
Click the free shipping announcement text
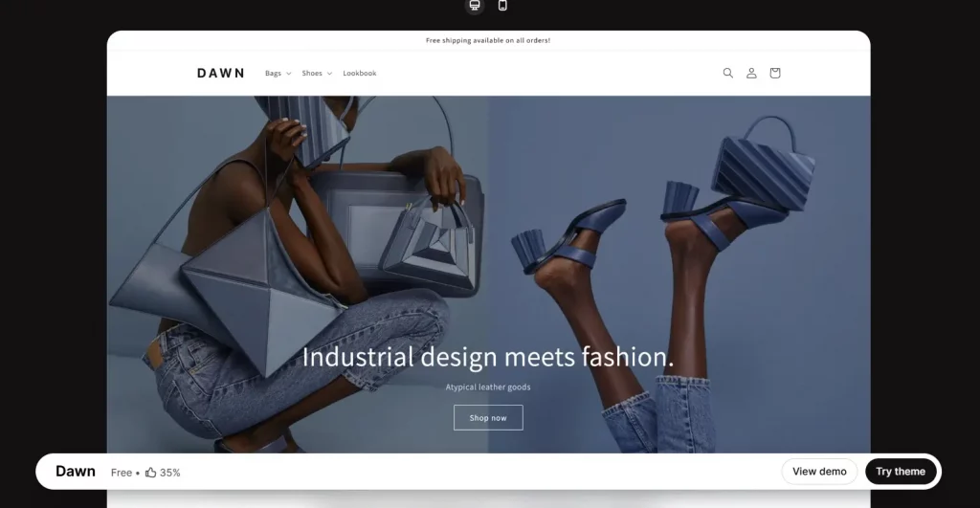point(488,40)
